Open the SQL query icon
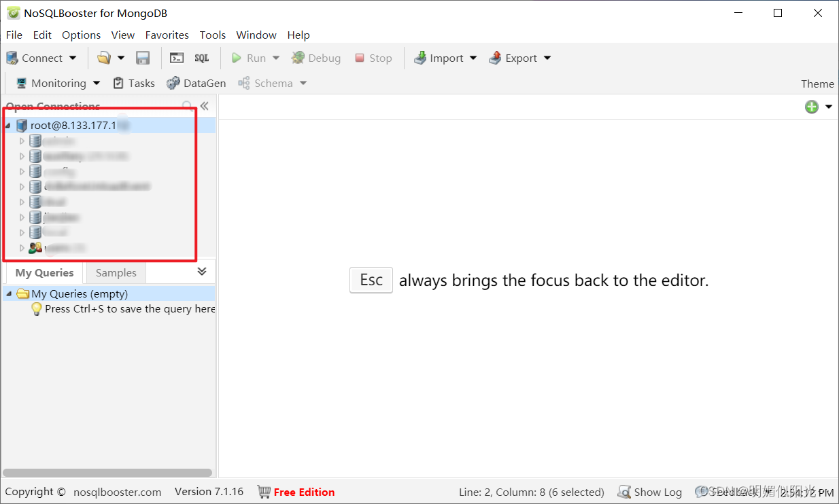 tap(202, 58)
